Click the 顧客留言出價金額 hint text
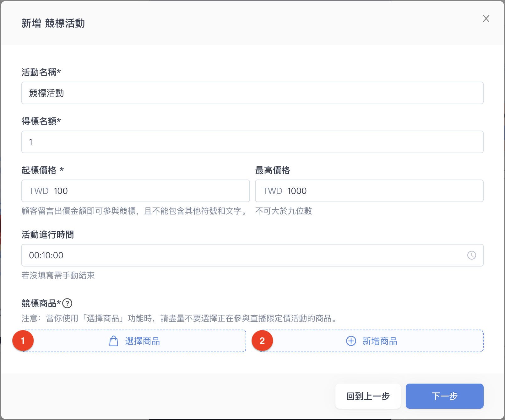The image size is (505, 420). point(134,211)
